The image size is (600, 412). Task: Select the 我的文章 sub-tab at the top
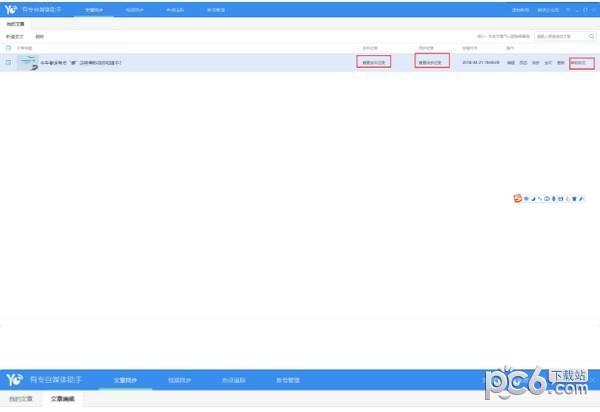coord(17,23)
